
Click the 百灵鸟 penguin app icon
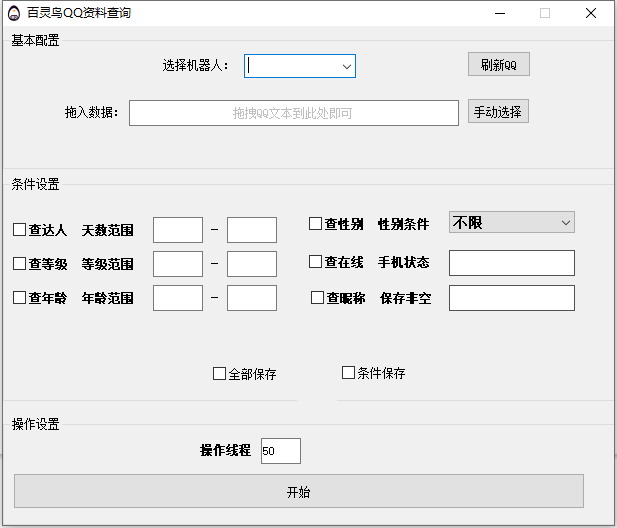coord(14,13)
